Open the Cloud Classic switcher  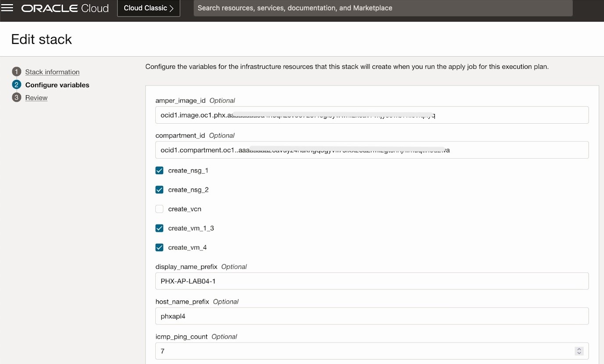(148, 8)
